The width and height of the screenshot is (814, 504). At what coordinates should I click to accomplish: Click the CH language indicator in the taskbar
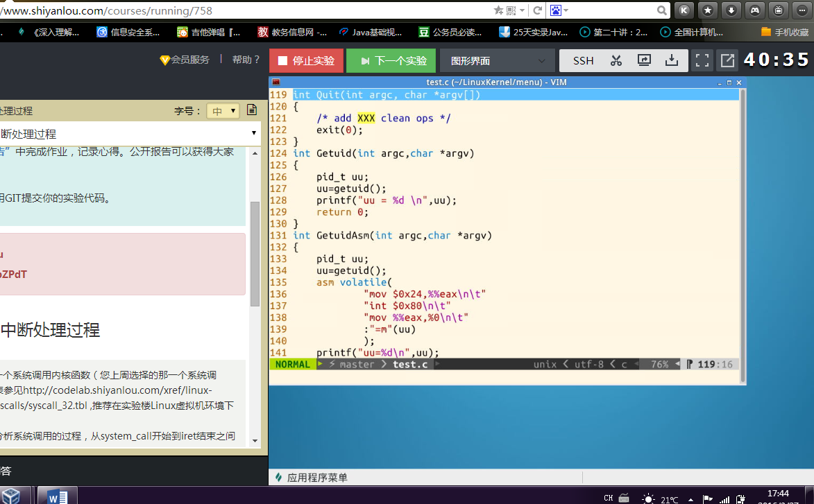(609, 498)
